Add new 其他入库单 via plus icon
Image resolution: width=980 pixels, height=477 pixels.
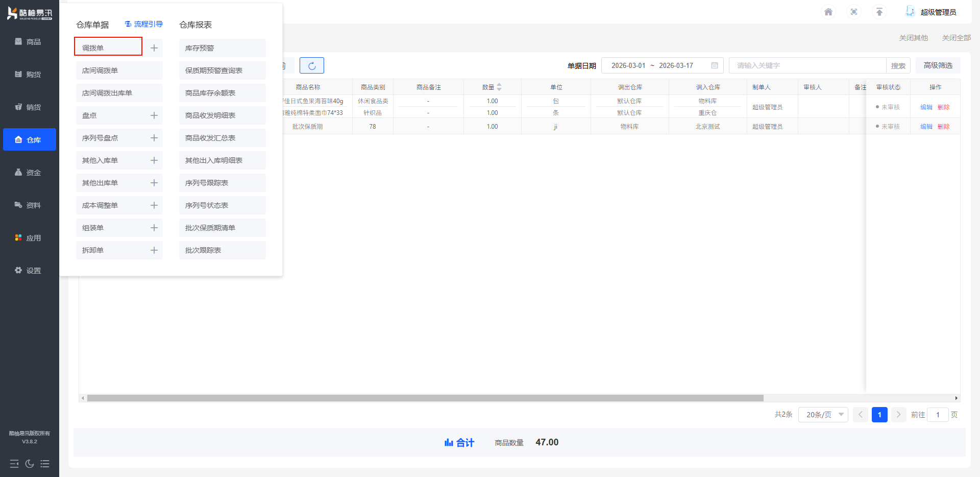pos(154,160)
